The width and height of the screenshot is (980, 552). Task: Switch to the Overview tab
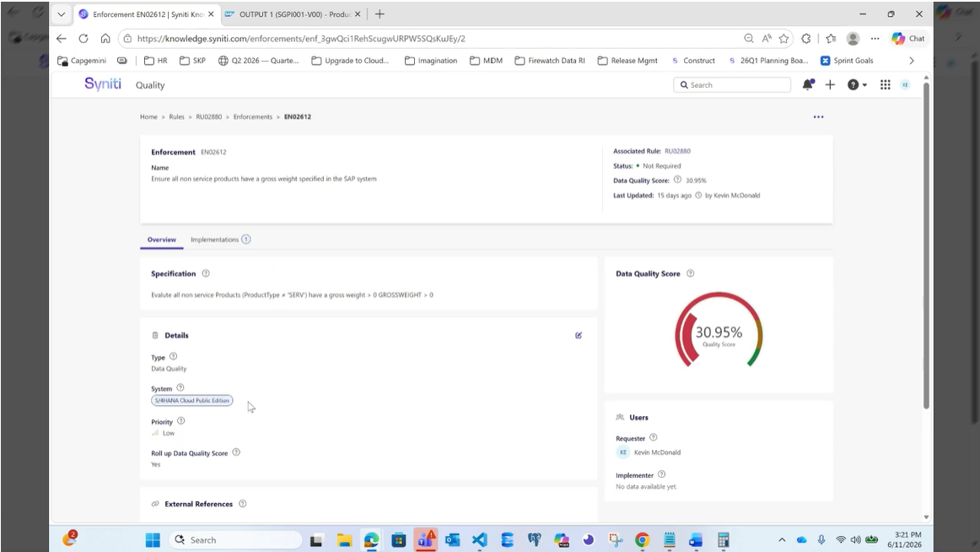(x=161, y=240)
